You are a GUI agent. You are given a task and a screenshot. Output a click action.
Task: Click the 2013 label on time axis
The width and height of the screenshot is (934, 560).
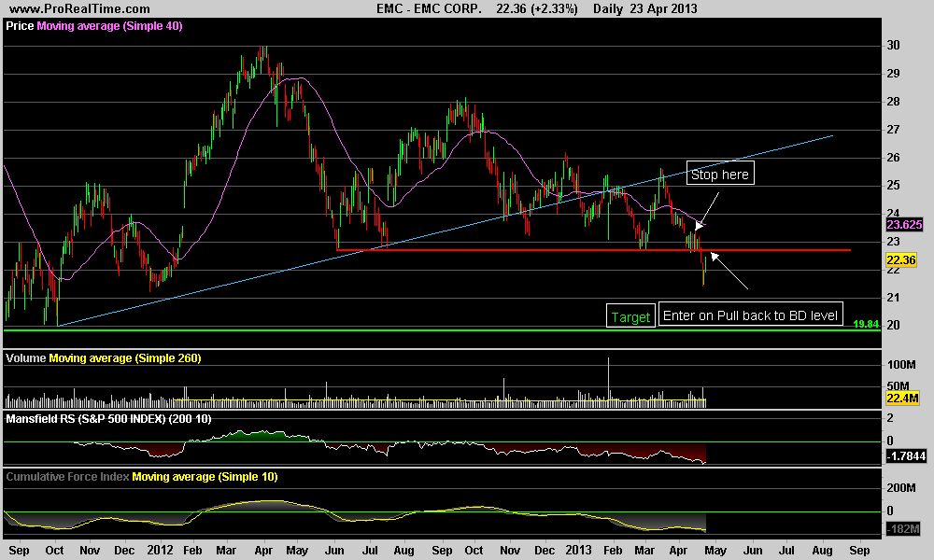pyautogui.click(x=578, y=551)
